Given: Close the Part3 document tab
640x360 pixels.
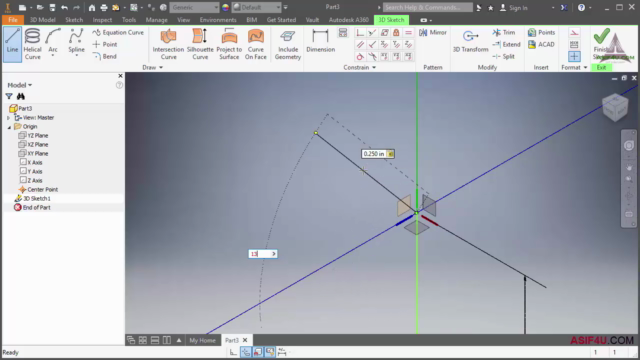Looking at the screenshot, I should click(245, 340).
